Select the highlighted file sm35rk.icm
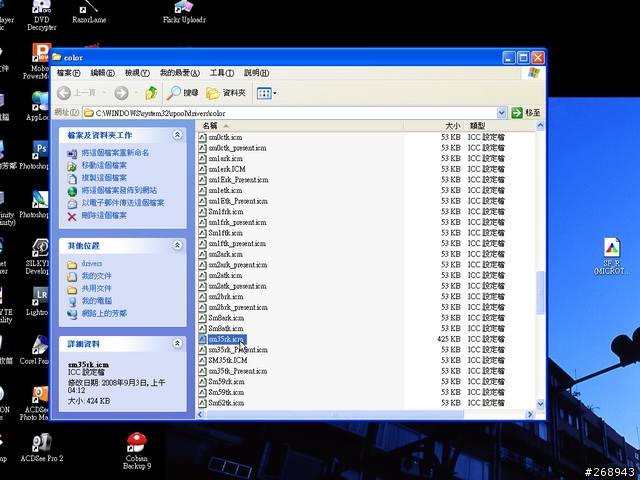This screenshot has height=480, width=640. (x=227, y=339)
